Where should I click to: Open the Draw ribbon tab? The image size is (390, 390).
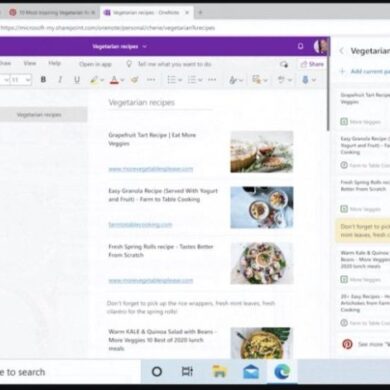[x=5, y=63]
